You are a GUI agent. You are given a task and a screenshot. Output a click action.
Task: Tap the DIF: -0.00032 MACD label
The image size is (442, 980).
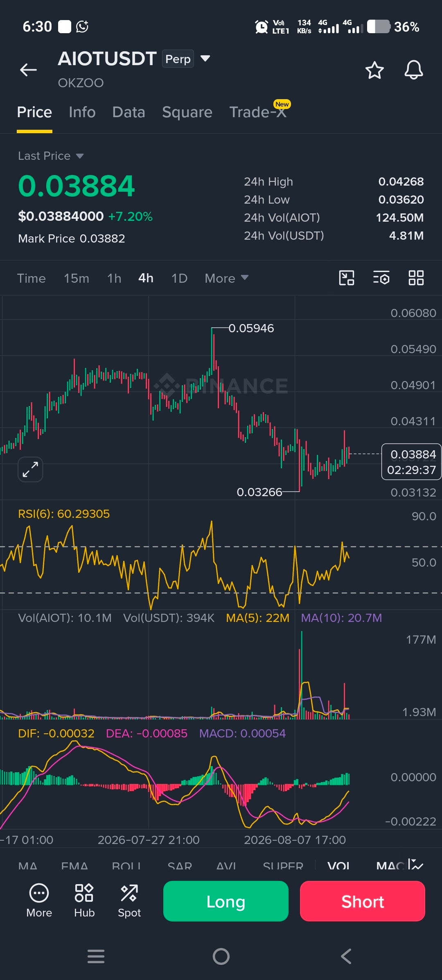click(x=56, y=733)
